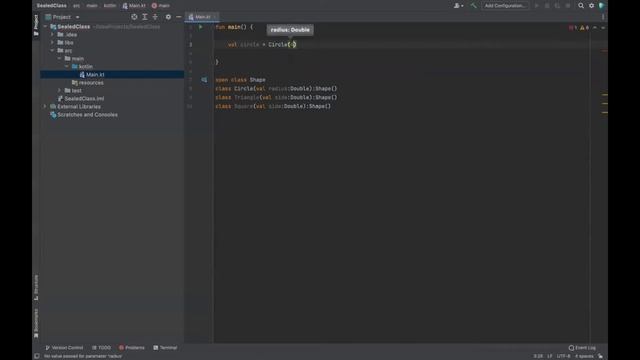Click the warning triangle indicator in editor
Screen dimensions: 640x360
pyautogui.click(x=584, y=28)
